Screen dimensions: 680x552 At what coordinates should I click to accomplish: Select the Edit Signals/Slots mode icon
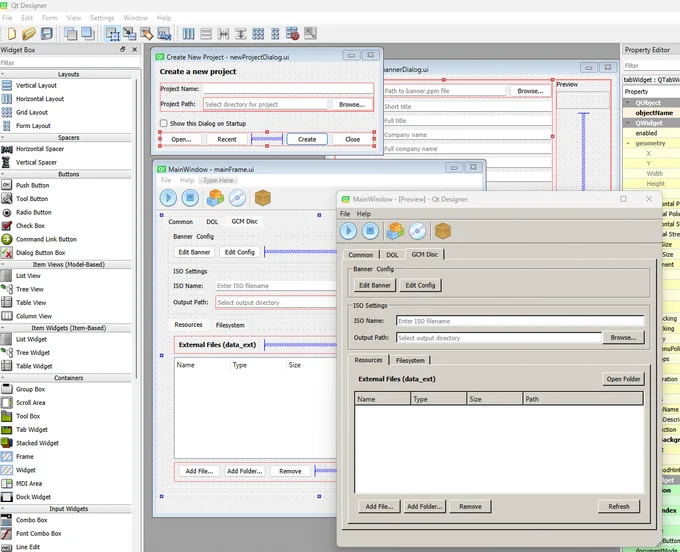click(x=129, y=33)
